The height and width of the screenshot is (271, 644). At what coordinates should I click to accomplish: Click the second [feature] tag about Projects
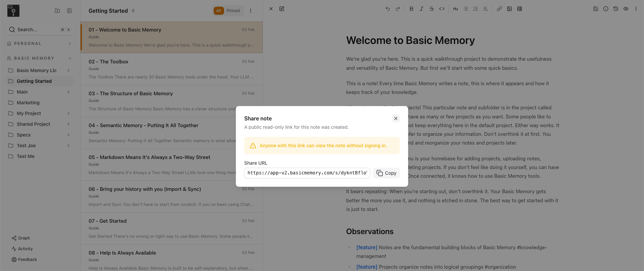(x=367, y=267)
